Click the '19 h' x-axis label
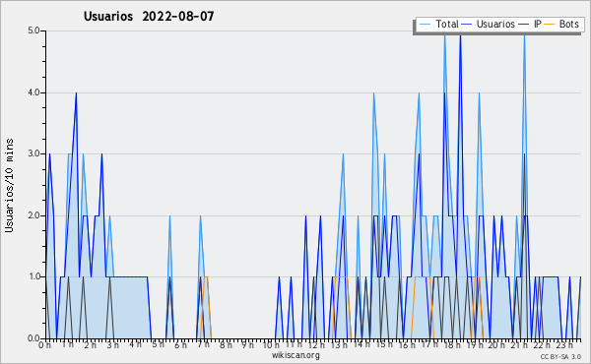The height and width of the screenshot is (364, 591). 475,345
